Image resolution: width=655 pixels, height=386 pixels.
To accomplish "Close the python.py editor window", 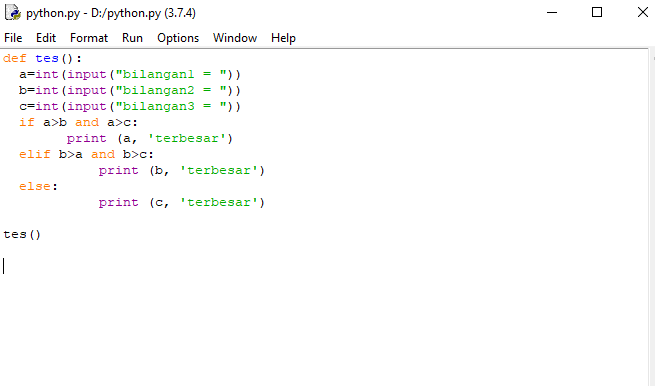I will [x=642, y=13].
